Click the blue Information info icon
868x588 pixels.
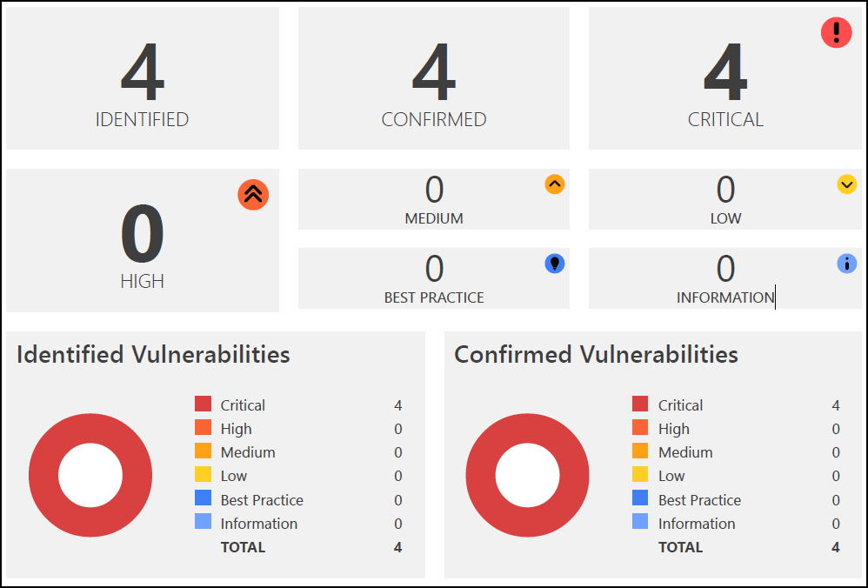pyautogui.click(x=845, y=264)
